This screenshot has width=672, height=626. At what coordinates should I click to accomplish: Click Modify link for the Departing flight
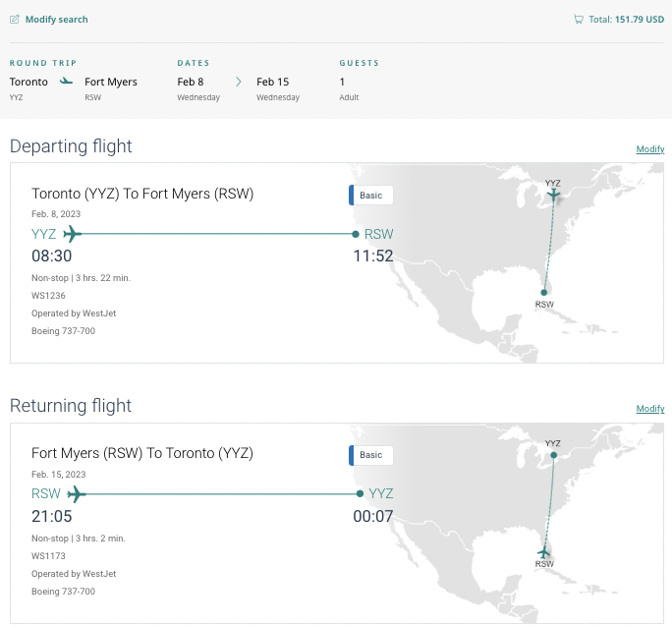pos(649,149)
